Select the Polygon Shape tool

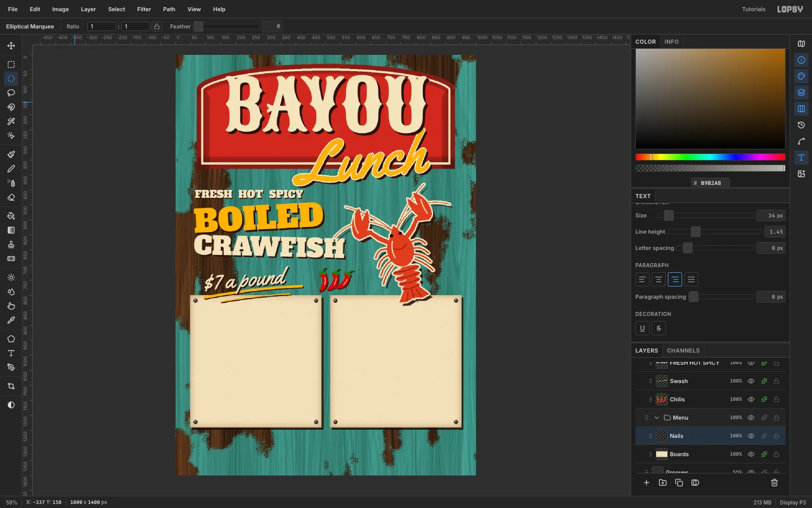coord(11,339)
